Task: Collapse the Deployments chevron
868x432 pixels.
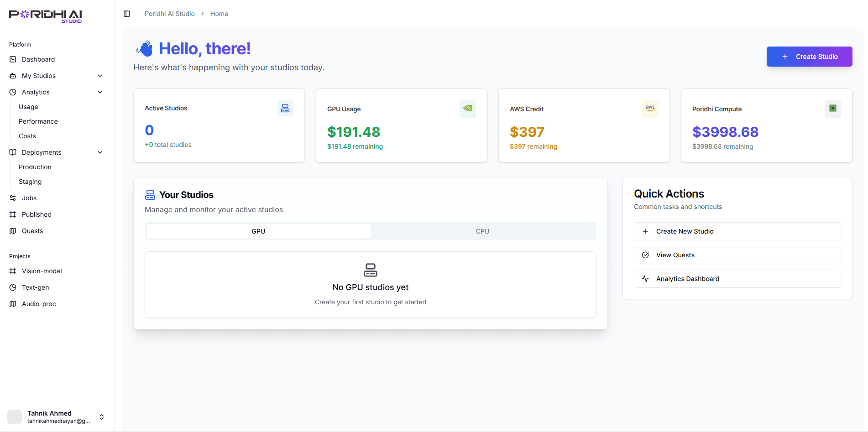Action: click(x=100, y=152)
